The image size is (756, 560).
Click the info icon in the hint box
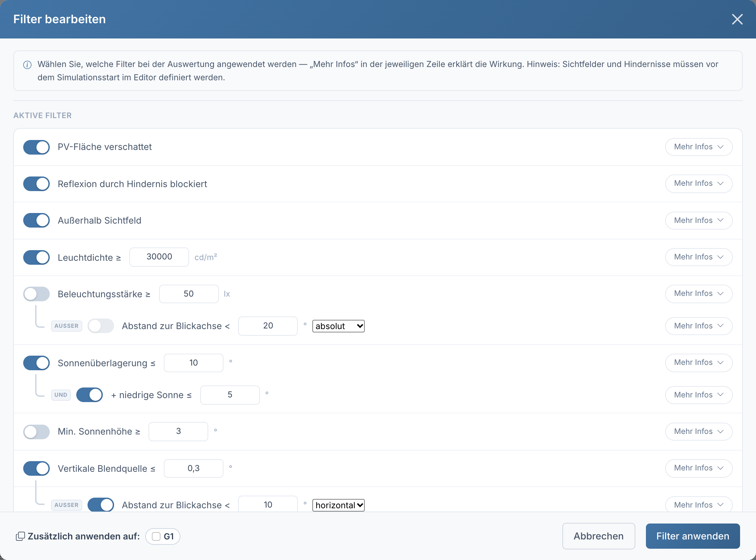coord(27,65)
